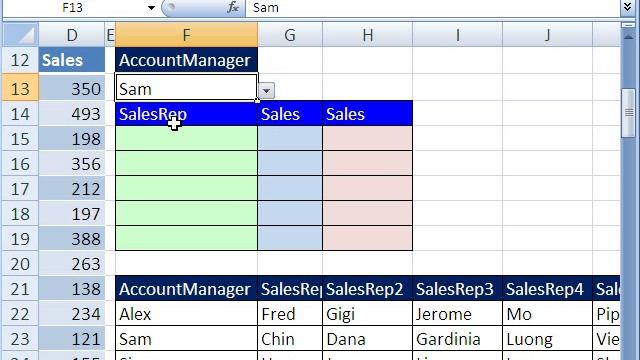
Task: Select row 15 header
Action: (20, 139)
